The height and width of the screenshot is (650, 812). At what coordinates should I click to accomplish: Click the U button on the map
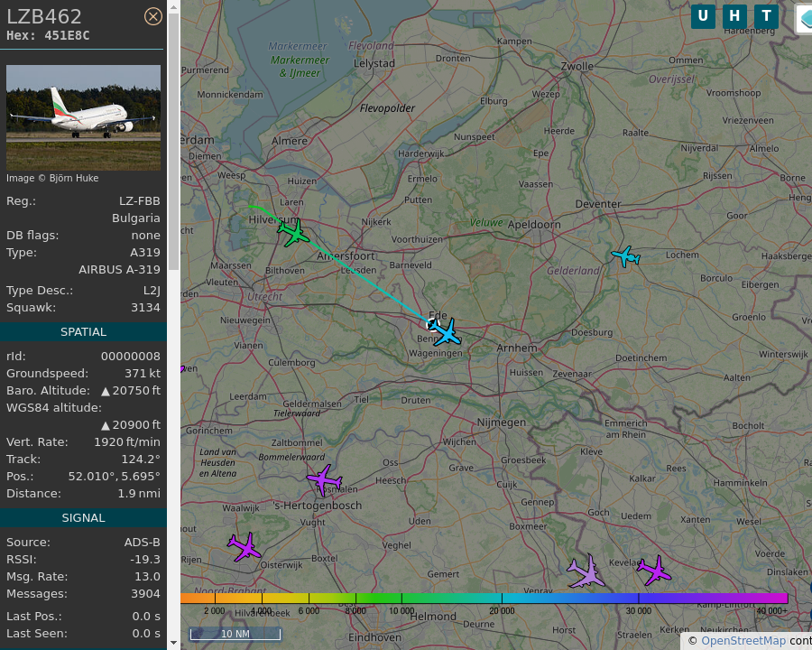(703, 16)
